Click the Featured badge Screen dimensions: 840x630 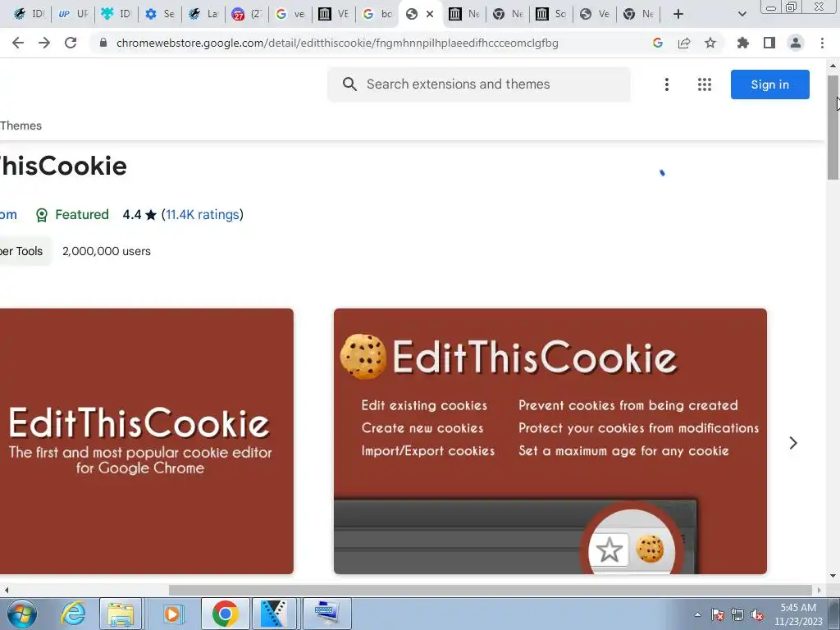(72, 214)
